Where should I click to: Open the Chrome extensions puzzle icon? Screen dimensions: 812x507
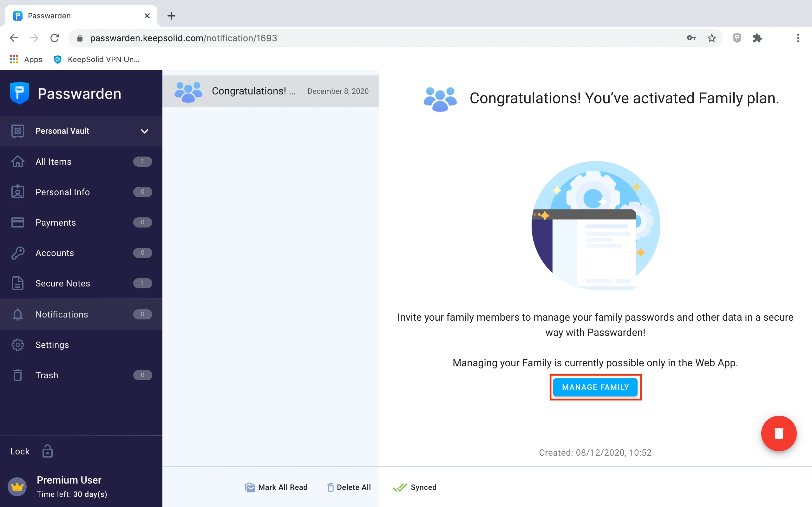[x=757, y=38]
